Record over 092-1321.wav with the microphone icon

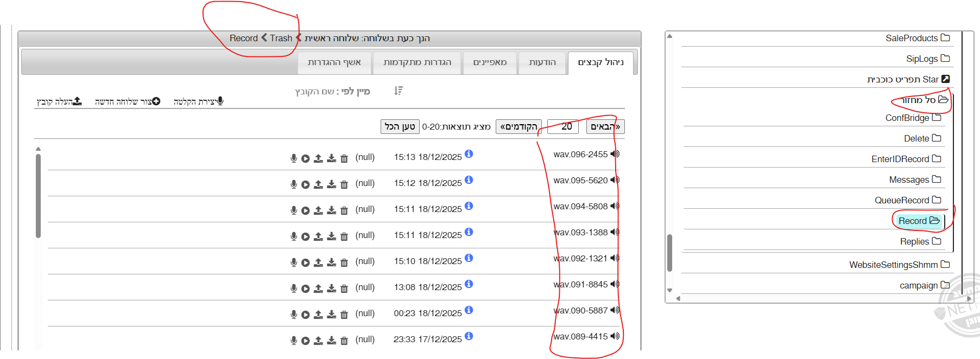(x=294, y=262)
